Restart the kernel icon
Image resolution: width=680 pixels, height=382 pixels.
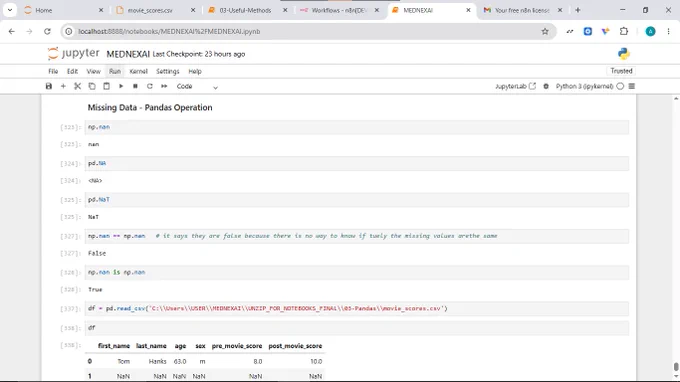coord(150,86)
